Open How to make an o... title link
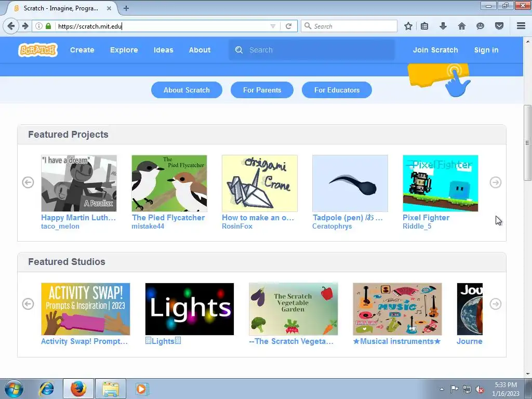This screenshot has height=399, width=532. pyautogui.click(x=258, y=218)
